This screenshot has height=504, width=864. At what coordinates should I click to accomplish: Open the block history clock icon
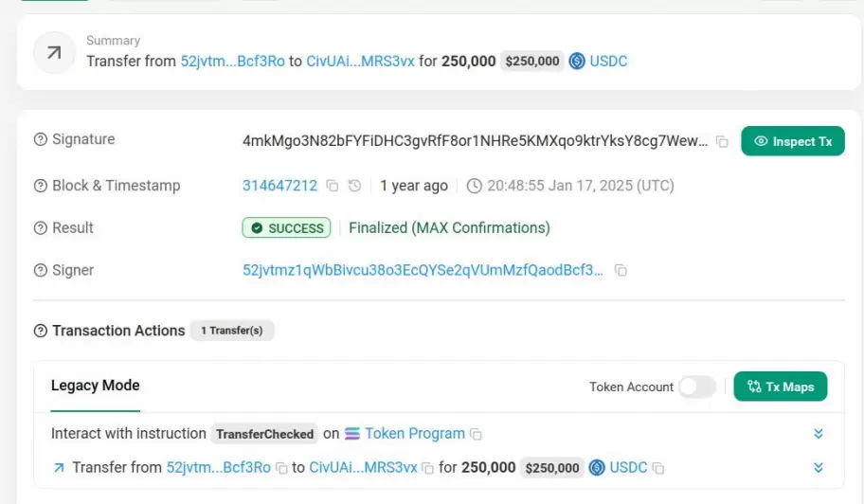(355, 186)
